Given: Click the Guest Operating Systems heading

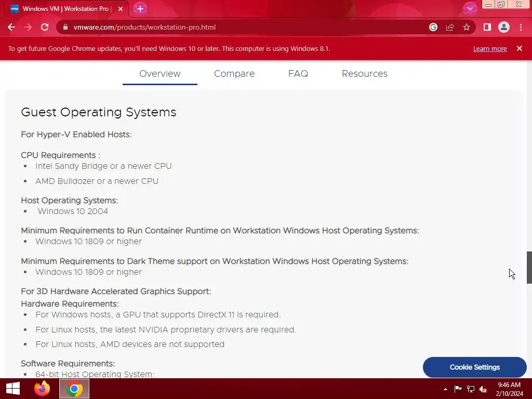Looking at the screenshot, I should pos(99,112).
